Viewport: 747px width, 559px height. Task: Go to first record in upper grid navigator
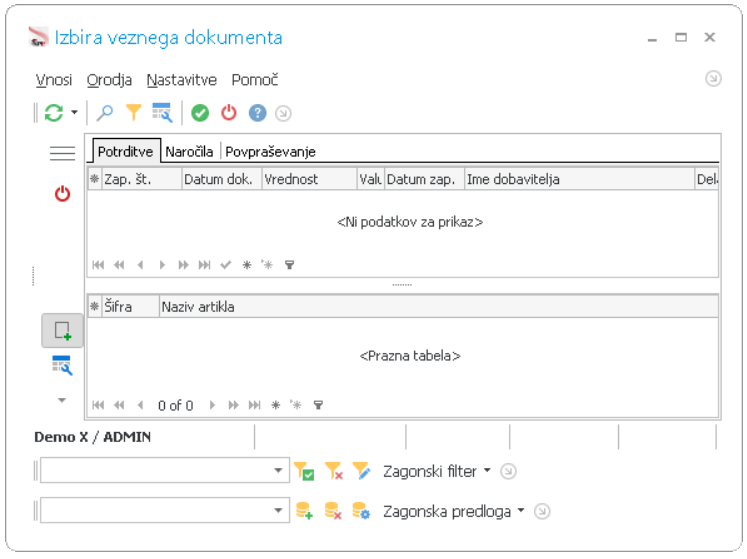click(98, 265)
